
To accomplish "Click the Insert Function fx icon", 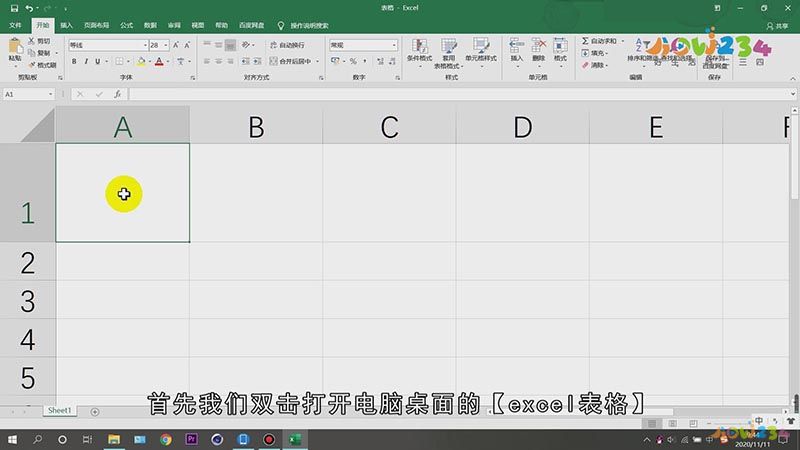I will tap(117, 94).
